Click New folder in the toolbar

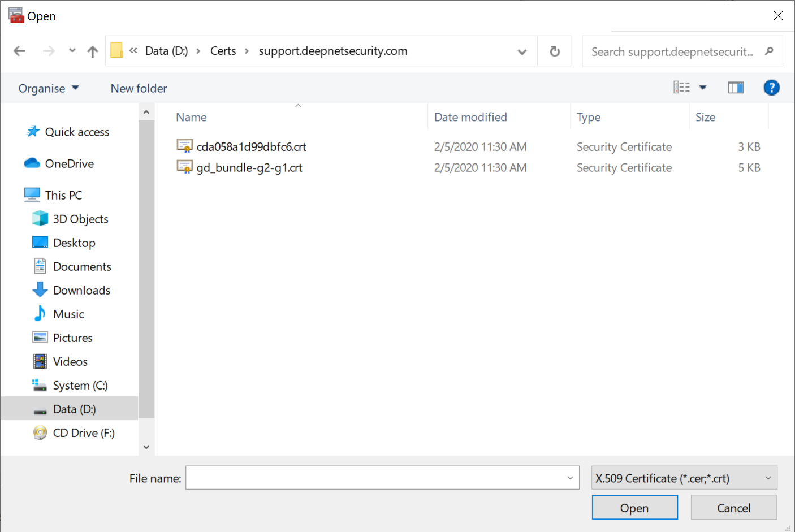[x=139, y=89]
